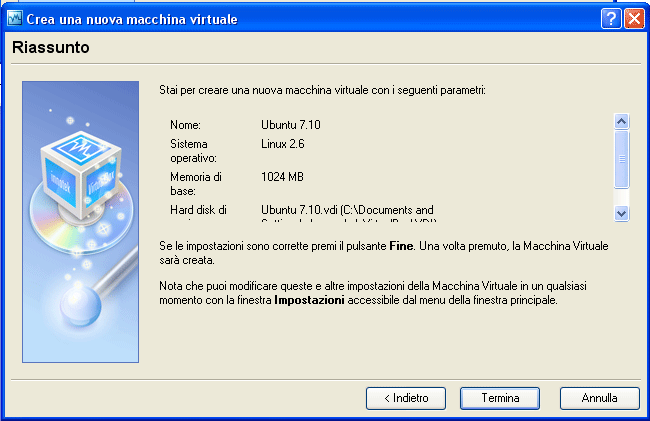Select the "Ubuntu 7.10" name value

pyautogui.click(x=291, y=125)
